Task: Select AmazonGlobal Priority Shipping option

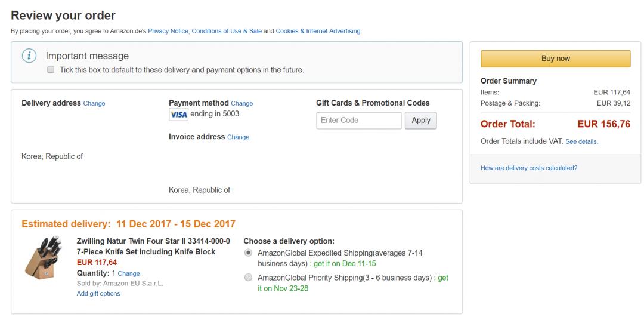Action: click(248, 278)
